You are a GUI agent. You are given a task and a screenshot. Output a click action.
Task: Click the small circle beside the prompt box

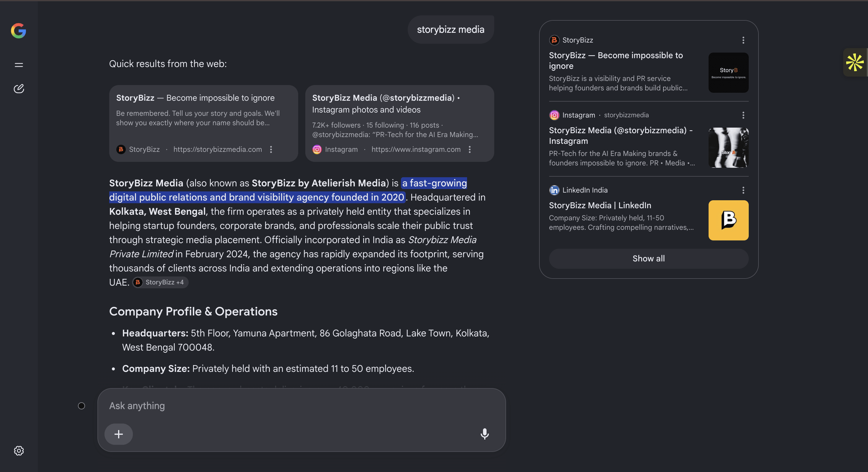[x=81, y=406]
